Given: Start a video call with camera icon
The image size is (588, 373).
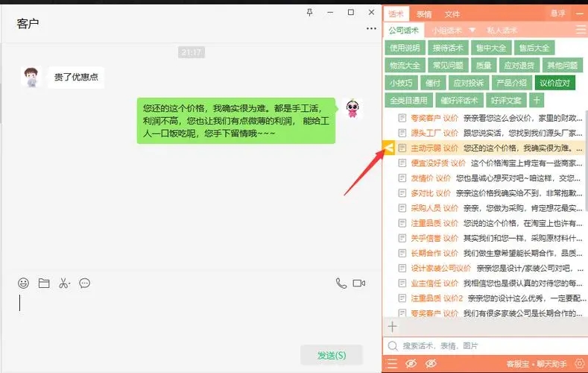Looking at the screenshot, I should 359,283.
